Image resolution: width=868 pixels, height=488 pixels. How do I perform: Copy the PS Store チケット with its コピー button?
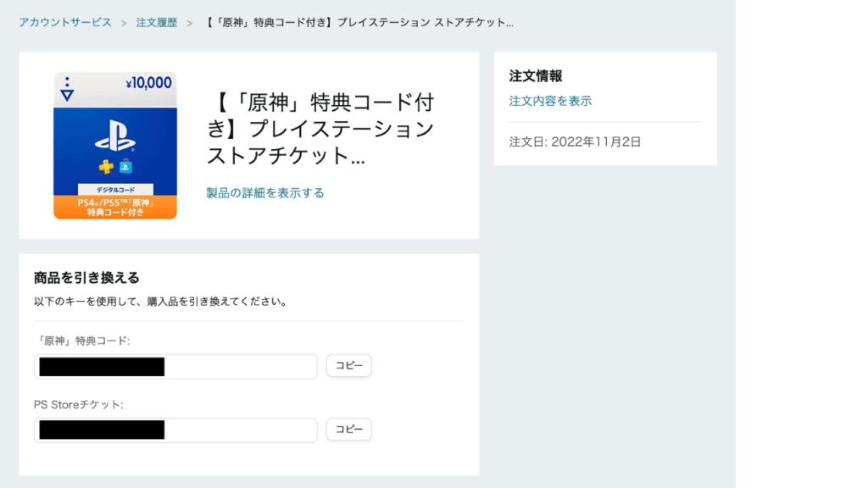[x=348, y=429]
